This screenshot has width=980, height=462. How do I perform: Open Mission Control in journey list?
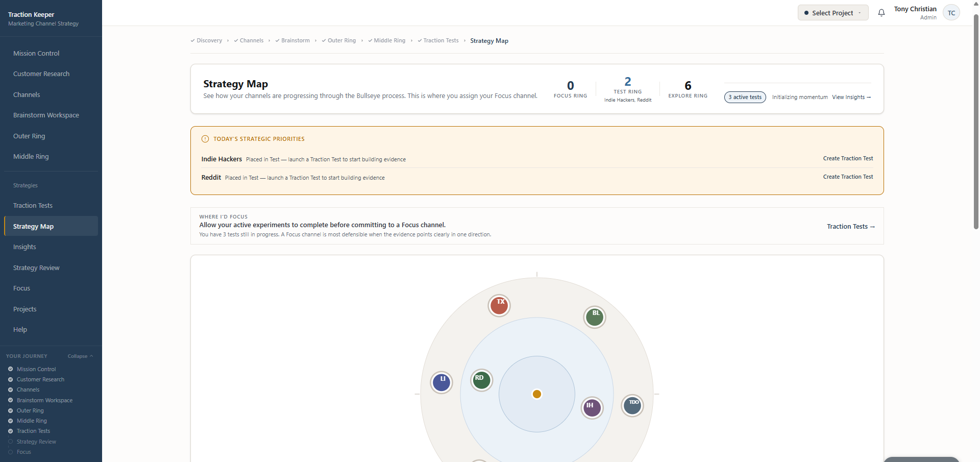click(36, 369)
